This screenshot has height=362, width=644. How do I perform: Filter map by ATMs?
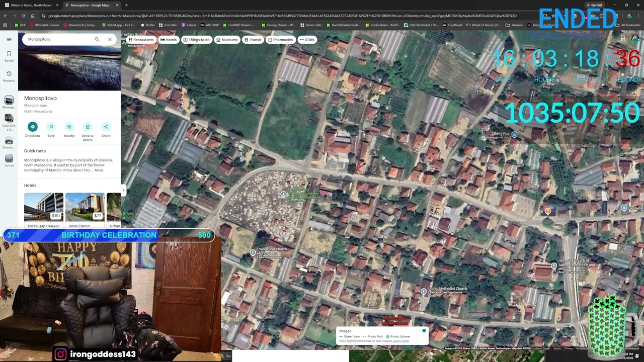click(306, 40)
